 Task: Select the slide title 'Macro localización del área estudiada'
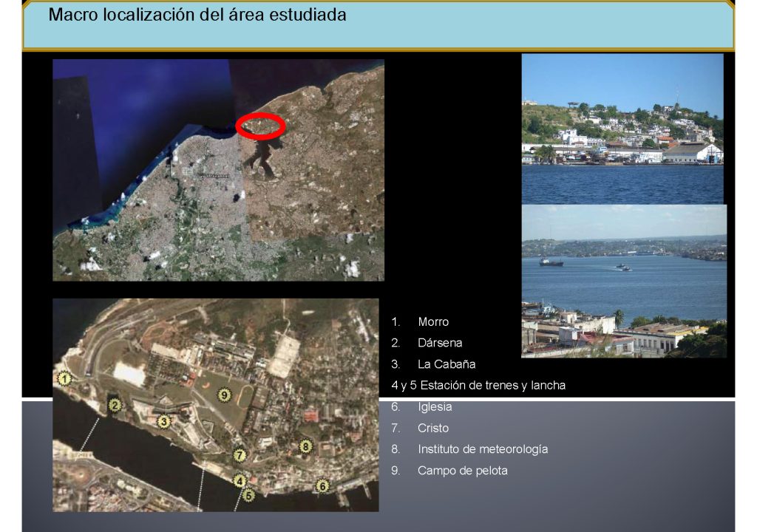[197, 15]
